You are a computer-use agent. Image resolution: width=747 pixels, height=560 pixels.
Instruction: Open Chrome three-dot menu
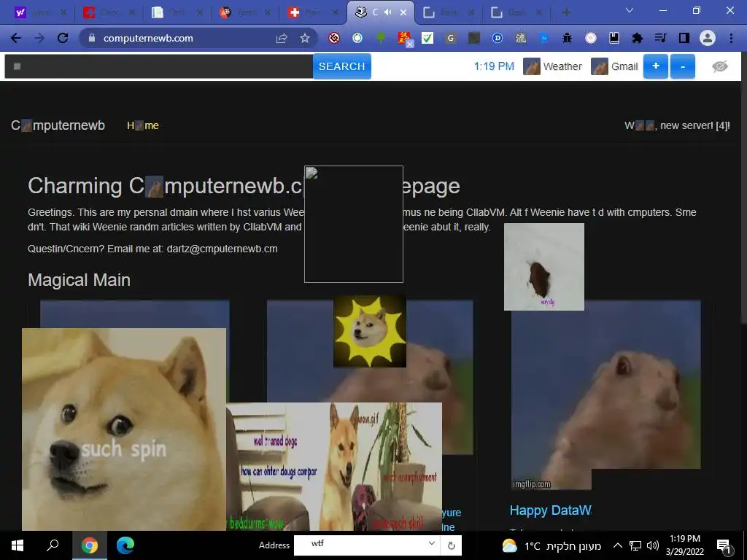pos(731,38)
